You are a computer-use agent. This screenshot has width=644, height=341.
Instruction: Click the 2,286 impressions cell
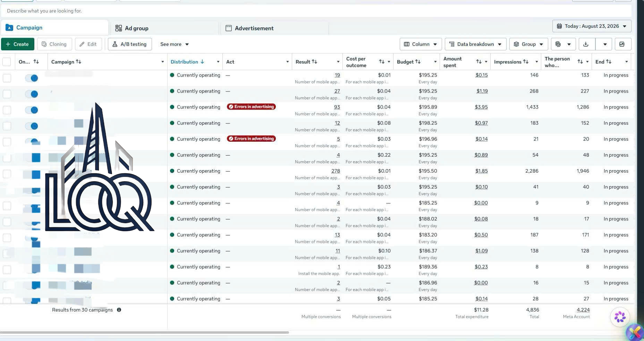pos(532,171)
